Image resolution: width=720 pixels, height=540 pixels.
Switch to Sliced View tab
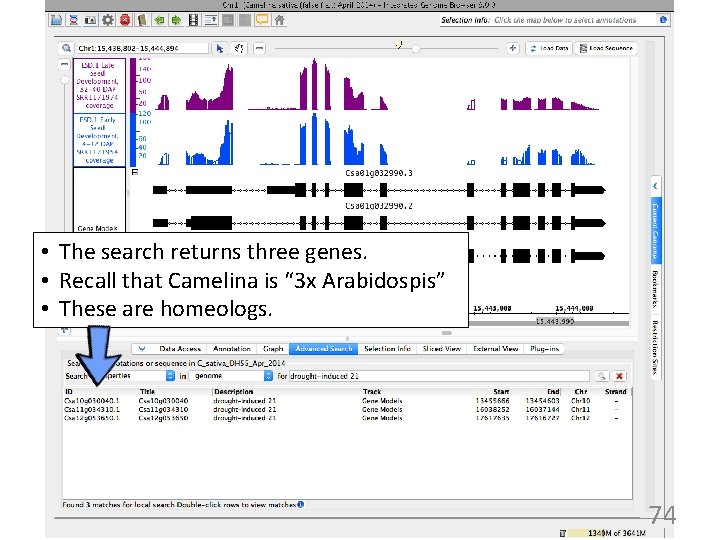click(x=441, y=349)
